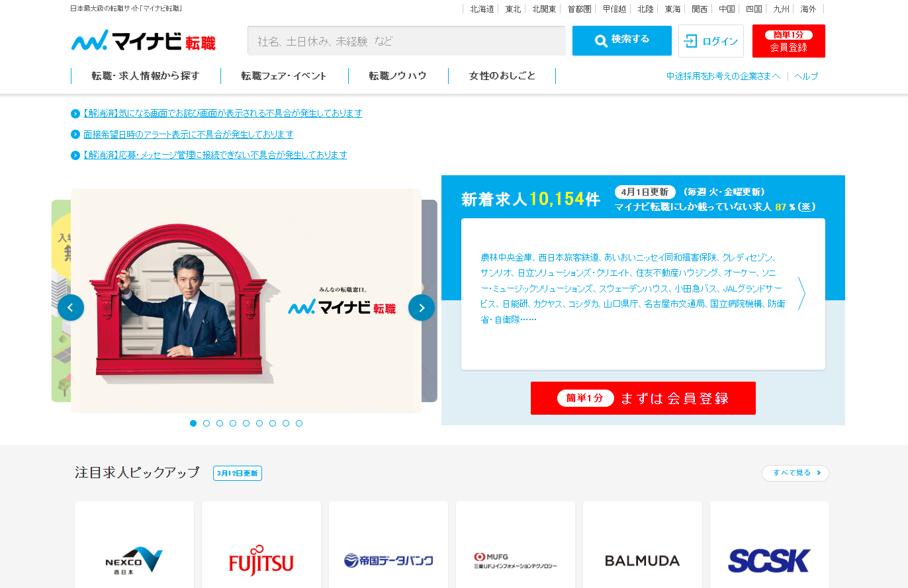Select the third carousel dot indicator
This screenshot has width=908, height=588.
(x=220, y=423)
